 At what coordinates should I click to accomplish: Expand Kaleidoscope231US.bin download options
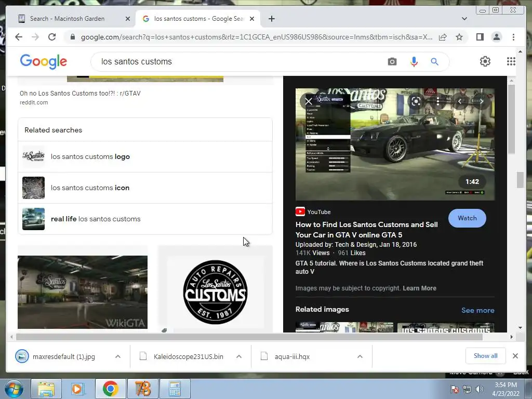point(239,356)
